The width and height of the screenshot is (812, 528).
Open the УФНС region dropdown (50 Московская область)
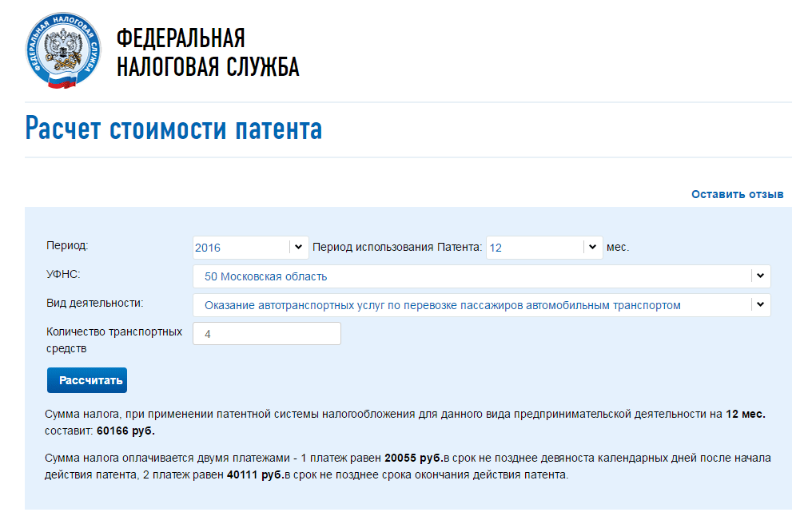pyautogui.click(x=482, y=276)
